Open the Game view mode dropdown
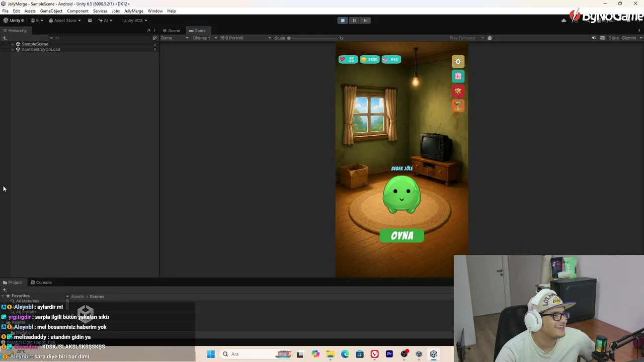Screen dimensions: 644x362 tap(175, 38)
